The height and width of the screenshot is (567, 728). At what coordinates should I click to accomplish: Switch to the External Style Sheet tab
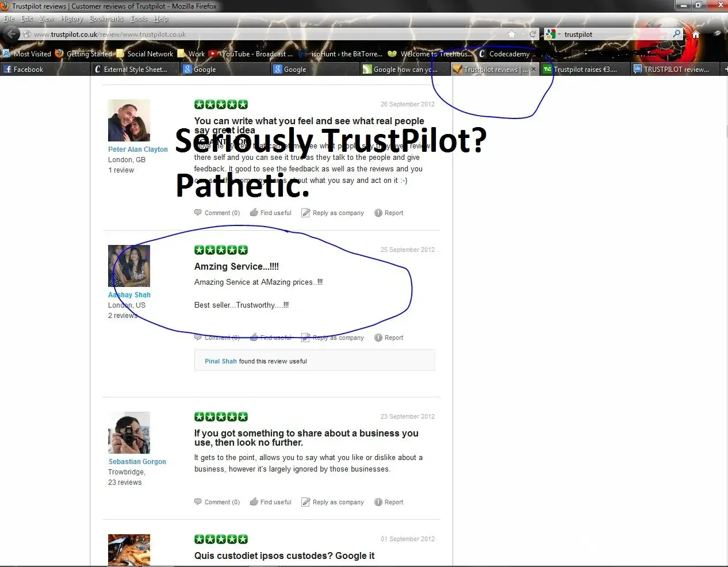tap(136, 70)
